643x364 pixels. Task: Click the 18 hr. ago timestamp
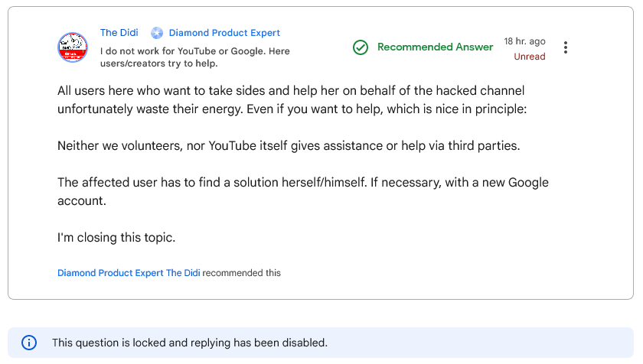pyautogui.click(x=524, y=41)
